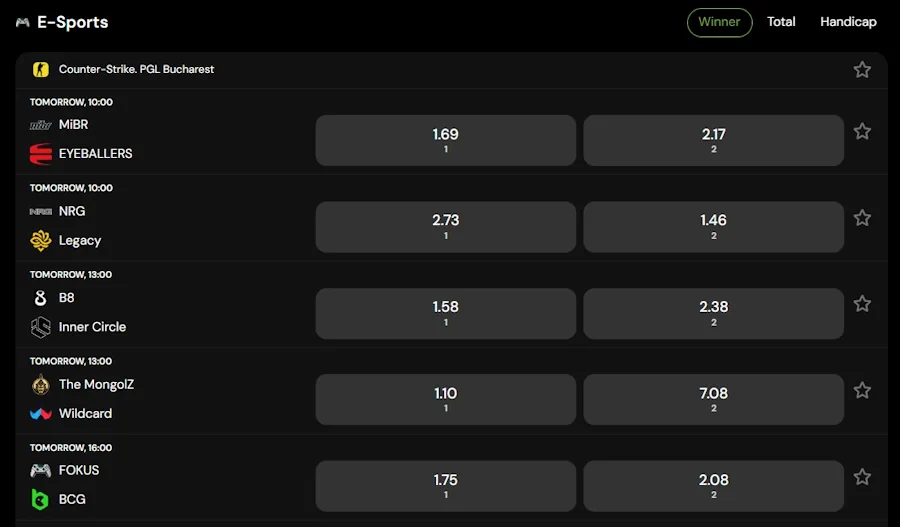Bet on MiBR at 1.69 odds
Viewport: 900px width, 527px height.
coord(445,140)
